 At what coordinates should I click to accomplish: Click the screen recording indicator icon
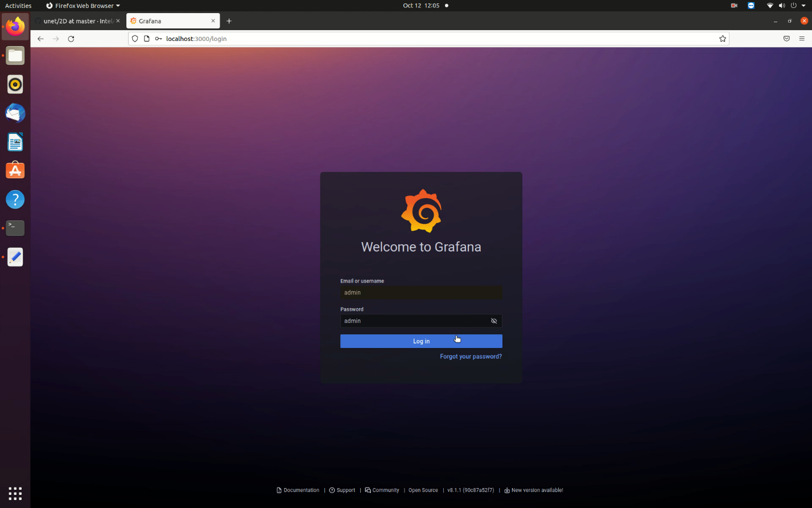734,6
